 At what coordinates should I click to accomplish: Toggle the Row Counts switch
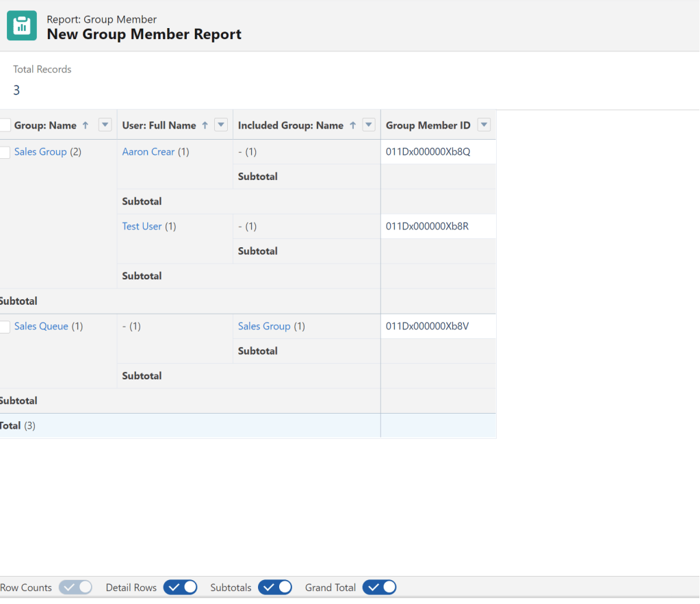(x=75, y=588)
